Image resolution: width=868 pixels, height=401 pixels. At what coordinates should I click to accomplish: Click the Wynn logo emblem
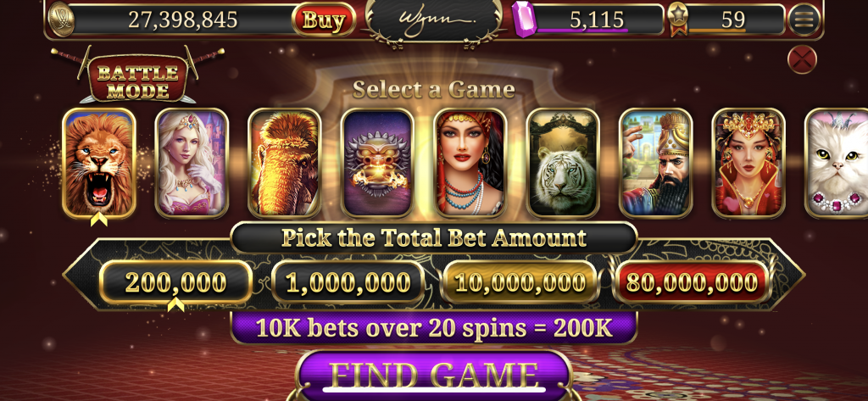tap(434, 20)
